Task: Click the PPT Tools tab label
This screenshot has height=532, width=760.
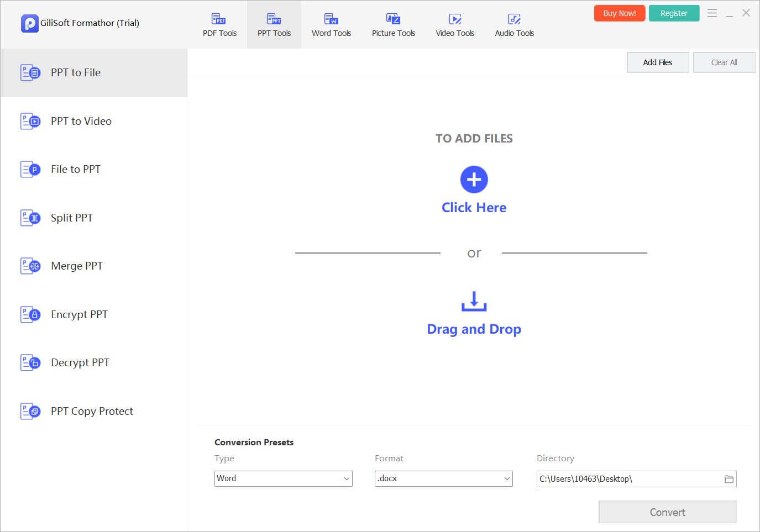Action: click(274, 33)
